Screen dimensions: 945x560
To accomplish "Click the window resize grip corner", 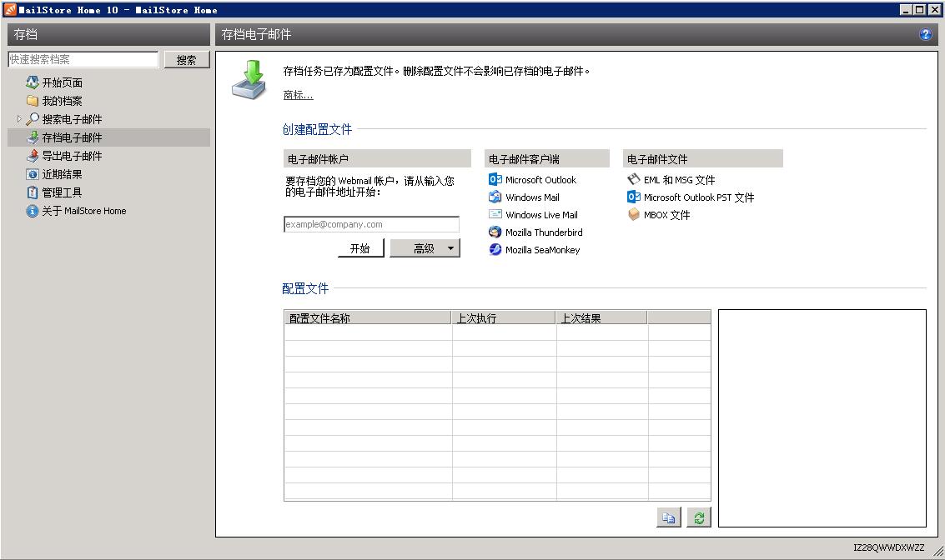I will (x=937, y=550).
